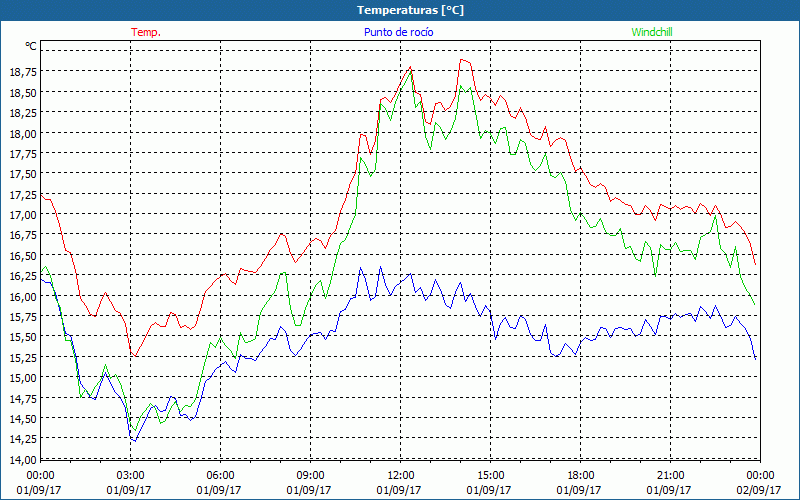The image size is (800, 500).
Task: Select the 18,50 y-axis value
Action: [x=23, y=93]
